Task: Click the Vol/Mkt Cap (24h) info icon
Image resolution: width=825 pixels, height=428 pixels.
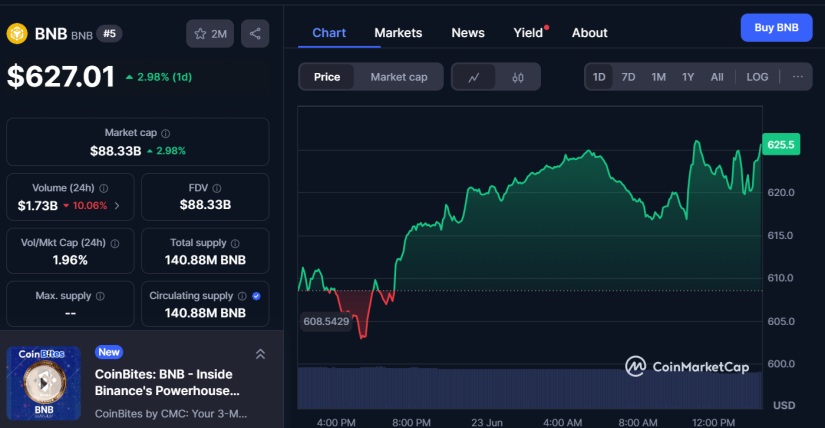Action: pyautogui.click(x=115, y=243)
